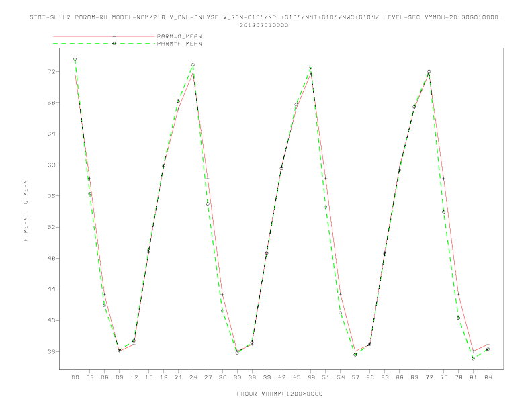Click y-axis tick label 56
This screenshot has height=411, width=532.
tap(52, 195)
